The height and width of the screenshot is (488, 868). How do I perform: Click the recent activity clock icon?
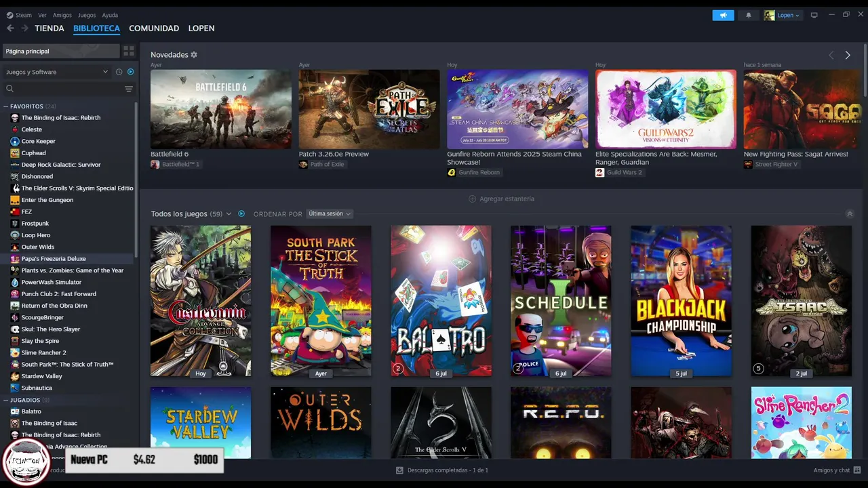pyautogui.click(x=119, y=72)
